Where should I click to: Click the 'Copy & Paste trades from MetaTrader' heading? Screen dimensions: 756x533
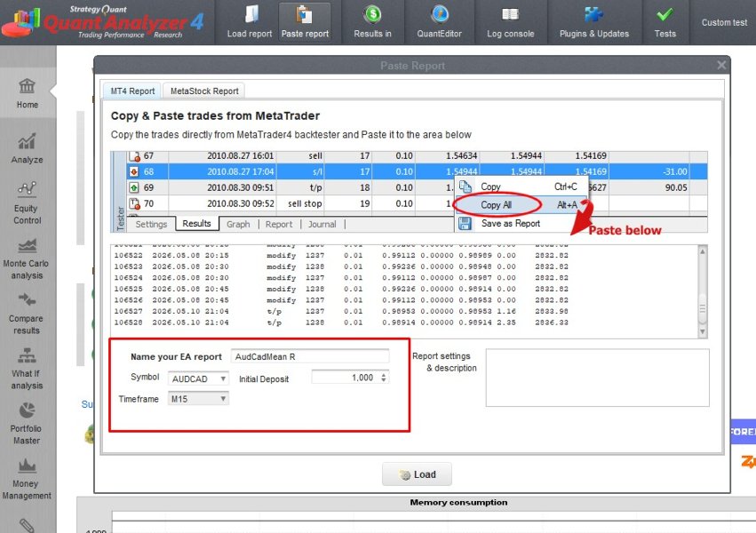[215, 115]
